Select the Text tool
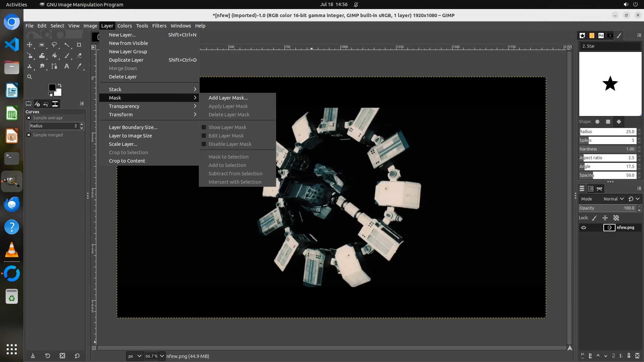Viewport: 644px width, 362px height. [67, 66]
